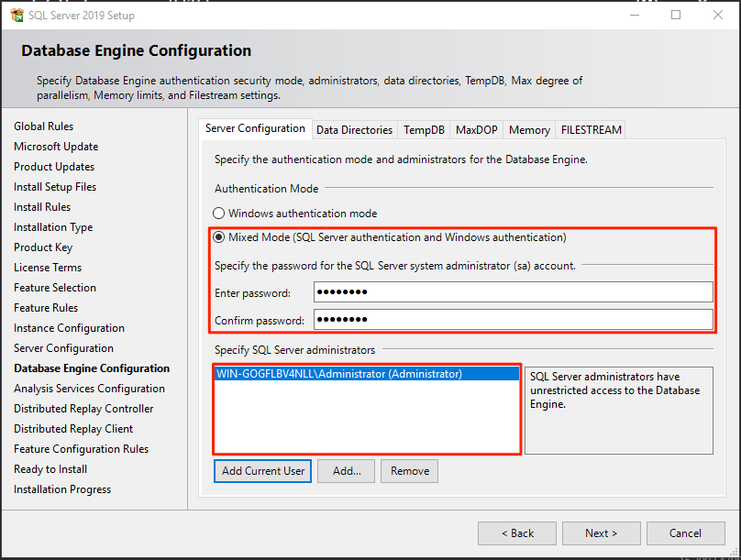Image resolution: width=741 pixels, height=560 pixels.
Task: Select Windows authentication mode
Action: point(217,213)
